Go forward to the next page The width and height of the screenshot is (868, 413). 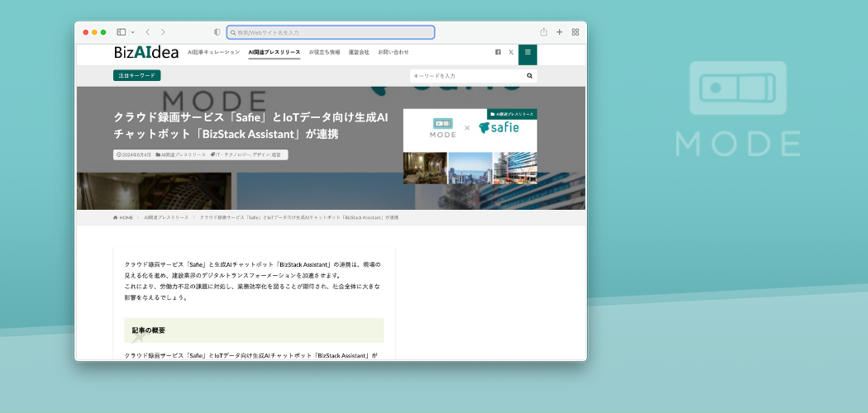[x=163, y=32]
